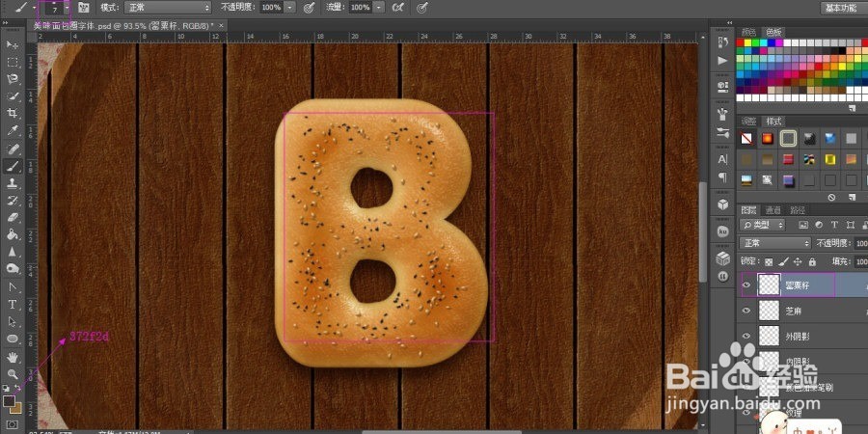
Task: Select the 芝麻 layer name
Action: [x=794, y=312]
